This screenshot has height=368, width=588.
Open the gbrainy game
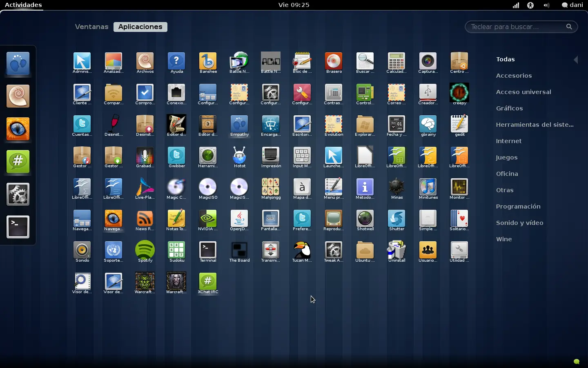pos(428,126)
